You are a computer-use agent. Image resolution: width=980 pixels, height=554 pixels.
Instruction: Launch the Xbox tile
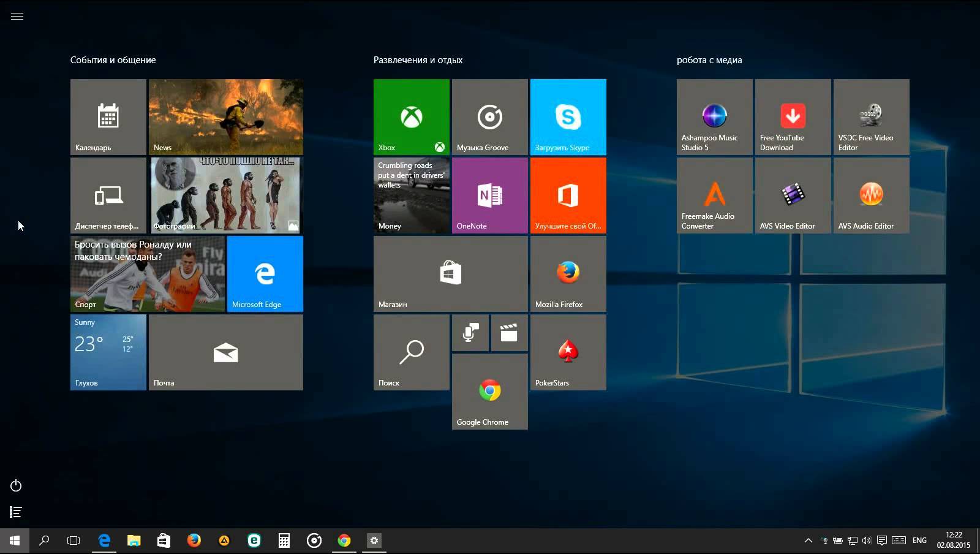[412, 116]
